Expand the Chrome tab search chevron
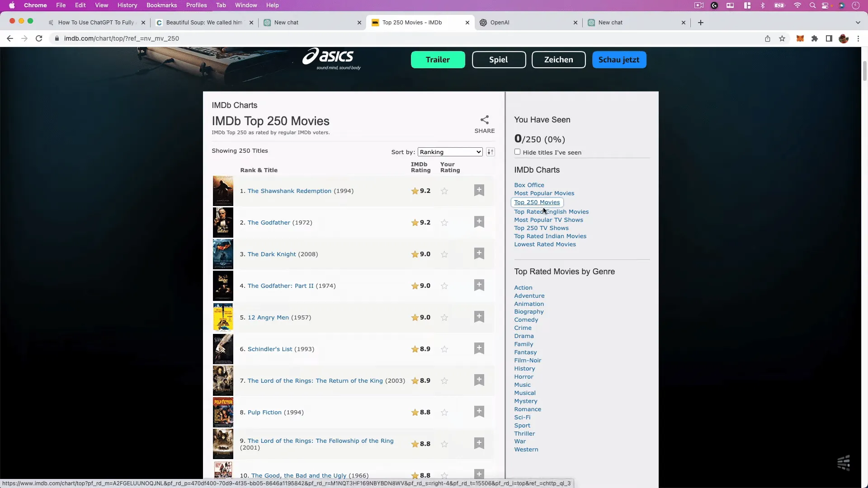 pyautogui.click(x=858, y=23)
